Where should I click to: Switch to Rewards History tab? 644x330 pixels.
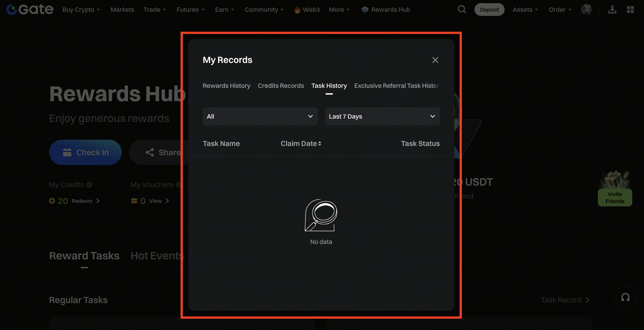pos(227,86)
